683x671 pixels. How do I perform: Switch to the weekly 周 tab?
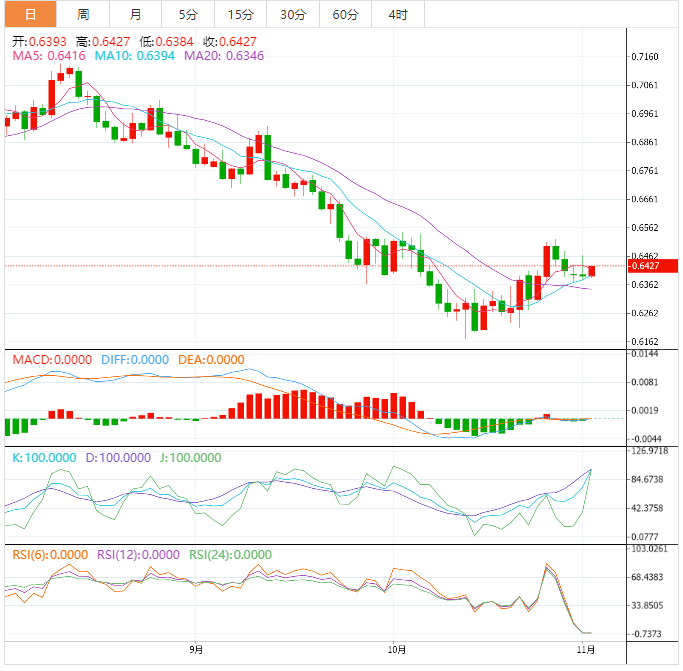83,14
